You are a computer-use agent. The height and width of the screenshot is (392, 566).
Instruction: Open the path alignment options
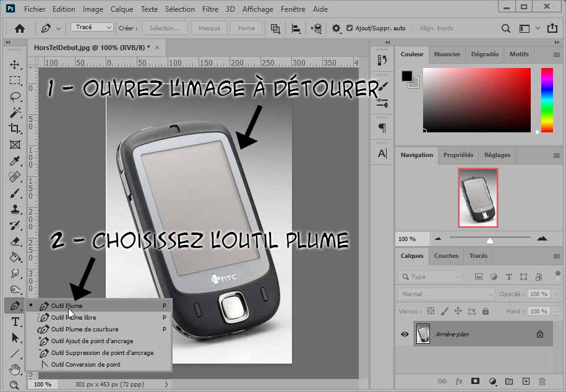tap(296, 28)
